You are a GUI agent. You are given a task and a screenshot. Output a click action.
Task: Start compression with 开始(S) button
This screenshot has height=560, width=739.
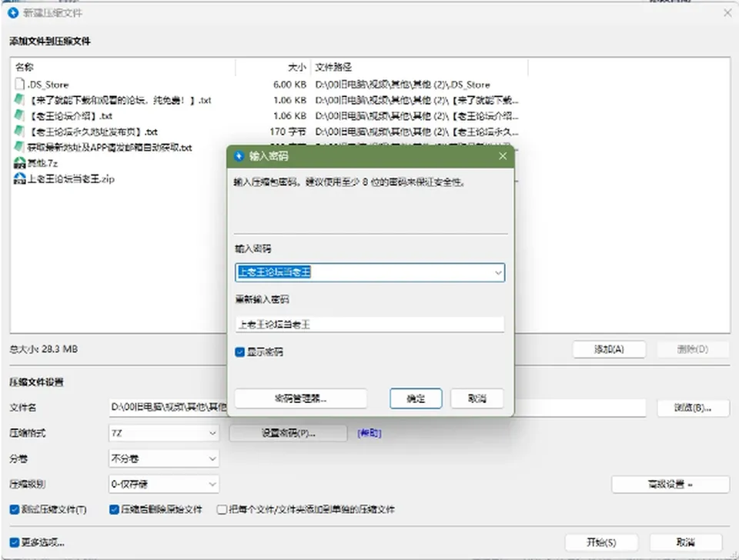(601, 542)
